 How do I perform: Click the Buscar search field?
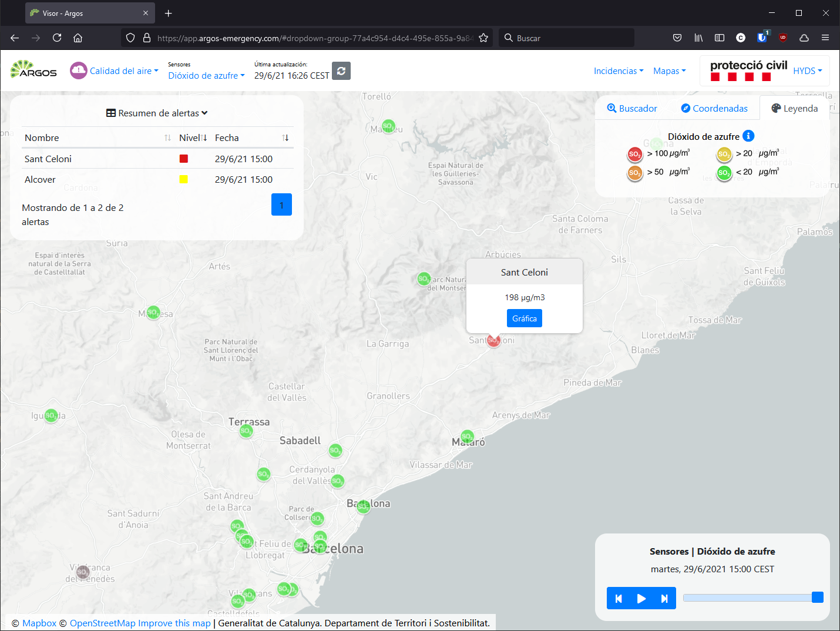tap(567, 38)
